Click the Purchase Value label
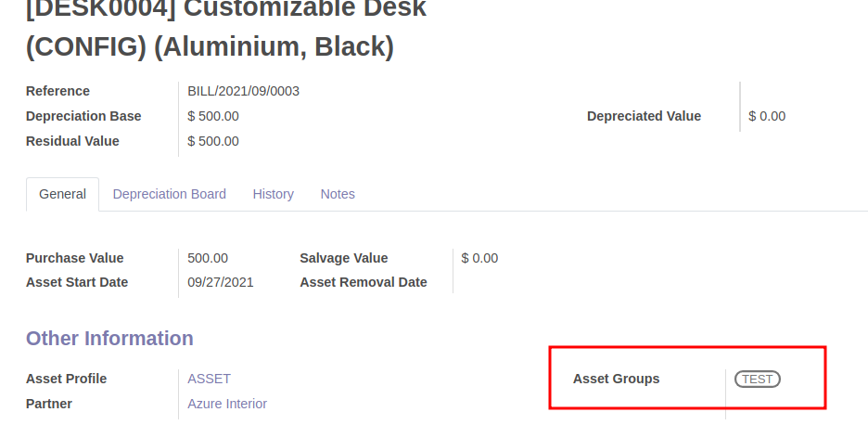The width and height of the screenshot is (868, 425). [75, 258]
